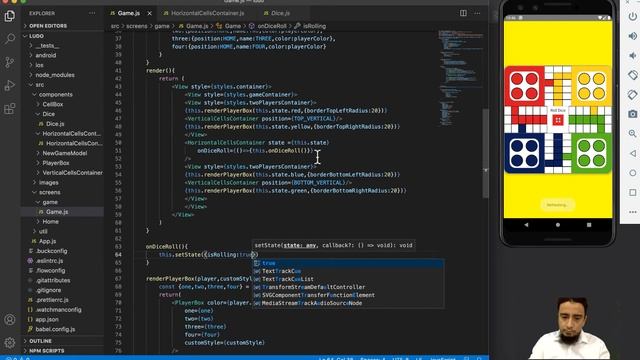Select 'true' in the autocomplete list
The width and height of the screenshot is (640, 360).
(348, 263)
